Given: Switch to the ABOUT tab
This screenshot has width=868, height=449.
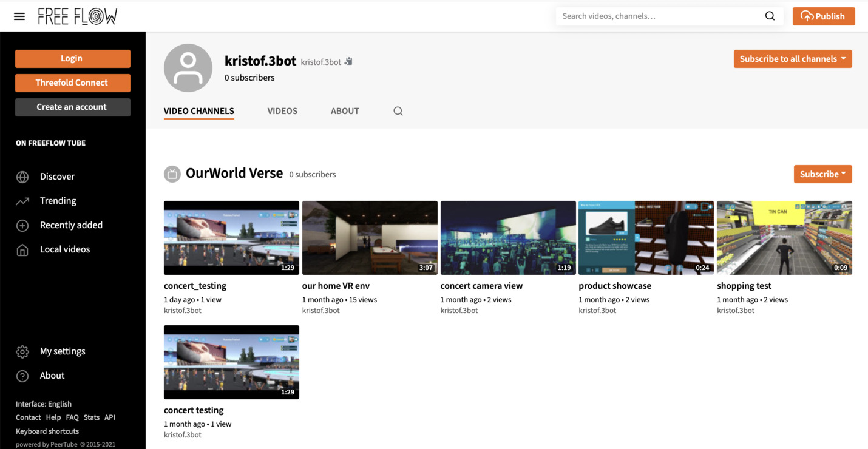Looking at the screenshot, I should click(345, 111).
